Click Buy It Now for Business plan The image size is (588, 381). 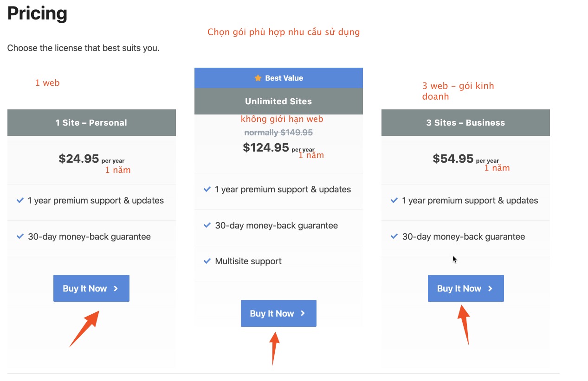click(465, 288)
